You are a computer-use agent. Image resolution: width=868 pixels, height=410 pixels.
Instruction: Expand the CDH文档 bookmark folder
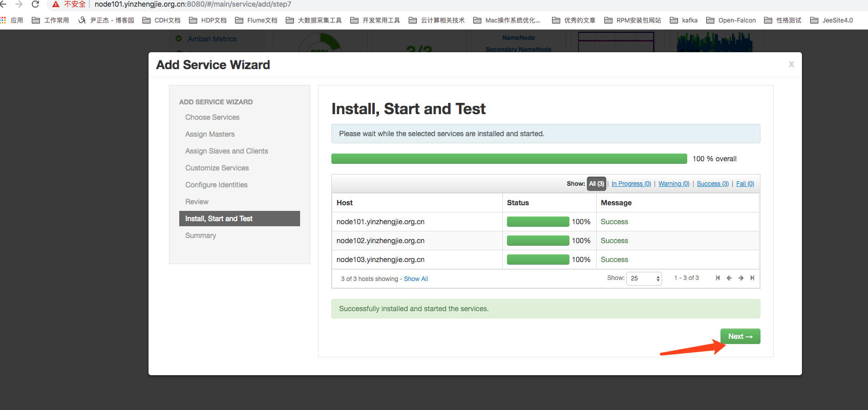pos(161,20)
